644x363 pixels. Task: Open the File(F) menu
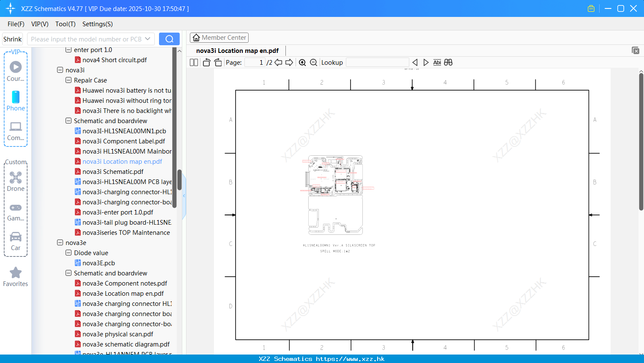tap(16, 24)
